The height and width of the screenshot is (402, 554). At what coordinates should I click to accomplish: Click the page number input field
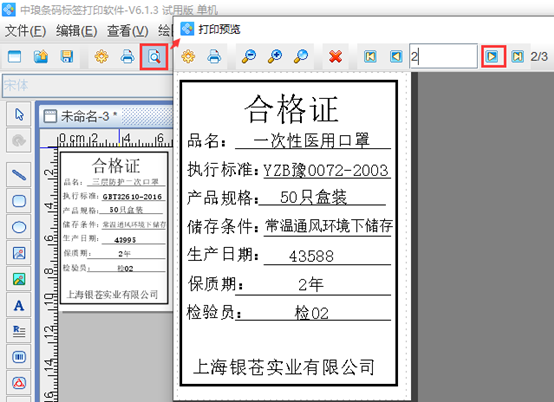[443, 56]
